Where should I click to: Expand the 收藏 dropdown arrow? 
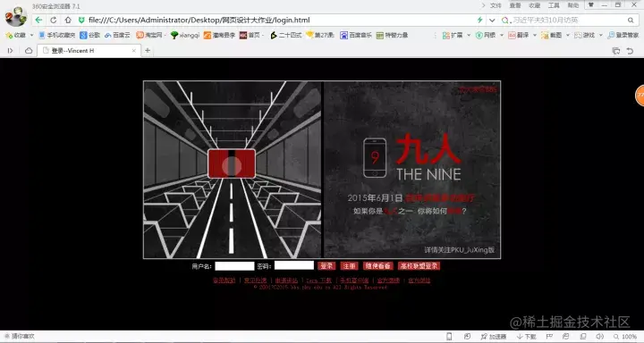31,36
